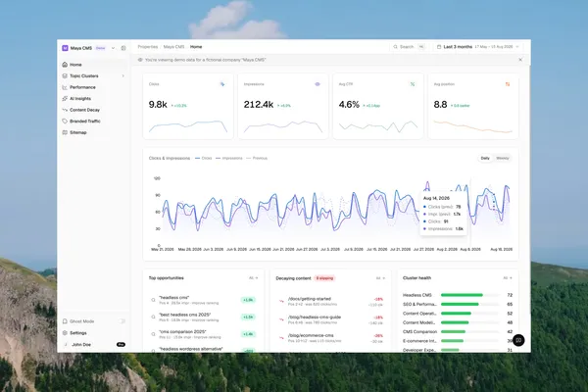Viewport: 588px width, 392px height.
Task: Click the SEO & Performance health bar
Action: pyautogui.click(x=470, y=304)
